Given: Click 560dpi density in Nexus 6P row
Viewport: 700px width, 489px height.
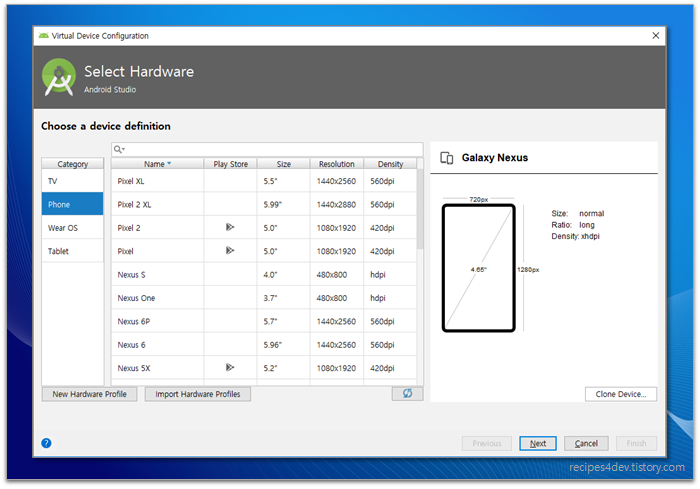Looking at the screenshot, I should 382,322.
